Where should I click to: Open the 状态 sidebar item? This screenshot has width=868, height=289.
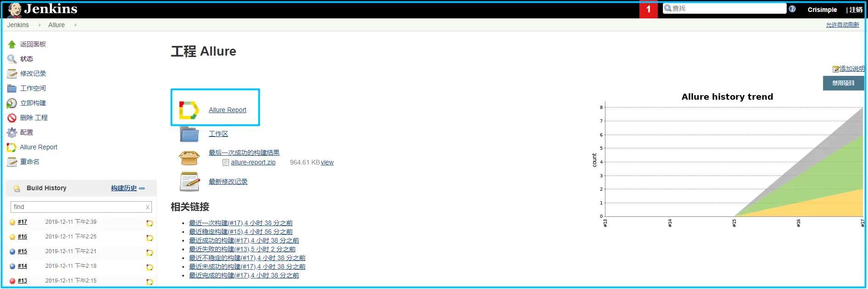[27, 59]
